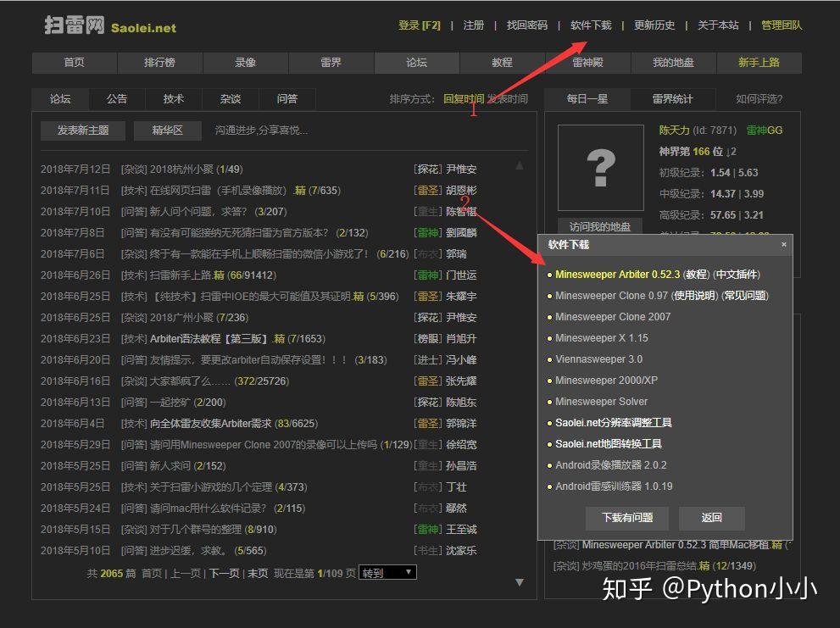Download Viennasweeper 3.0
Image resolution: width=840 pixels, height=628 pixels.
599,359
